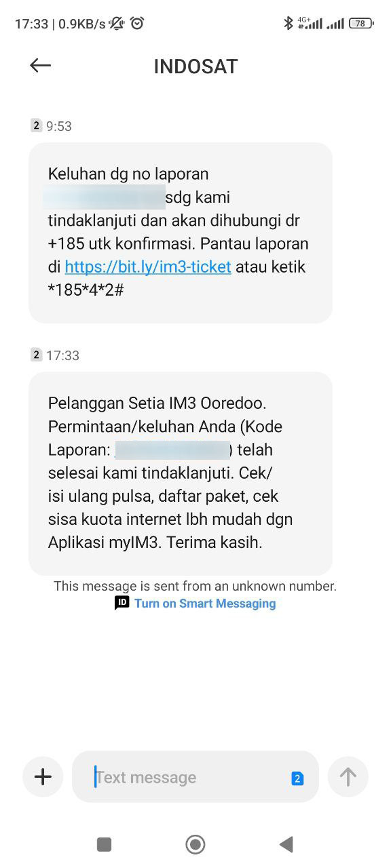Tap the Android back triangle button
The image size is (391, 868).
(x=286, y=844)
